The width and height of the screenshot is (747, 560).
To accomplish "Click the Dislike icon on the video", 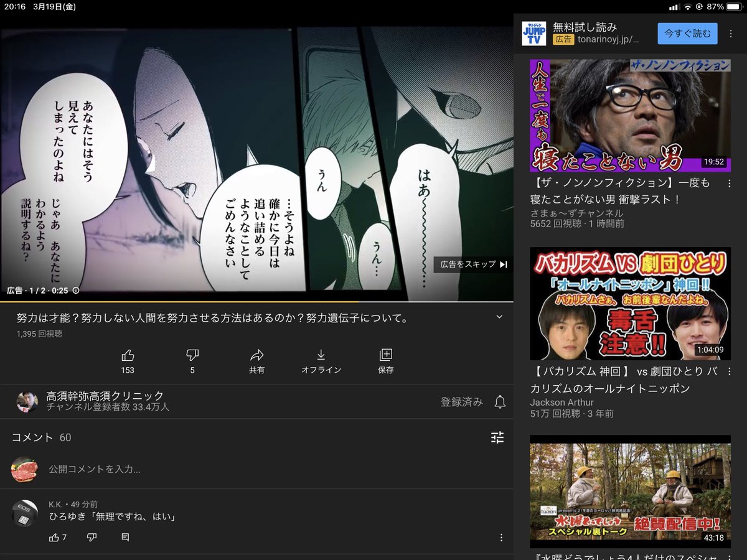I will pyautogui.click(x=192, y=355).
